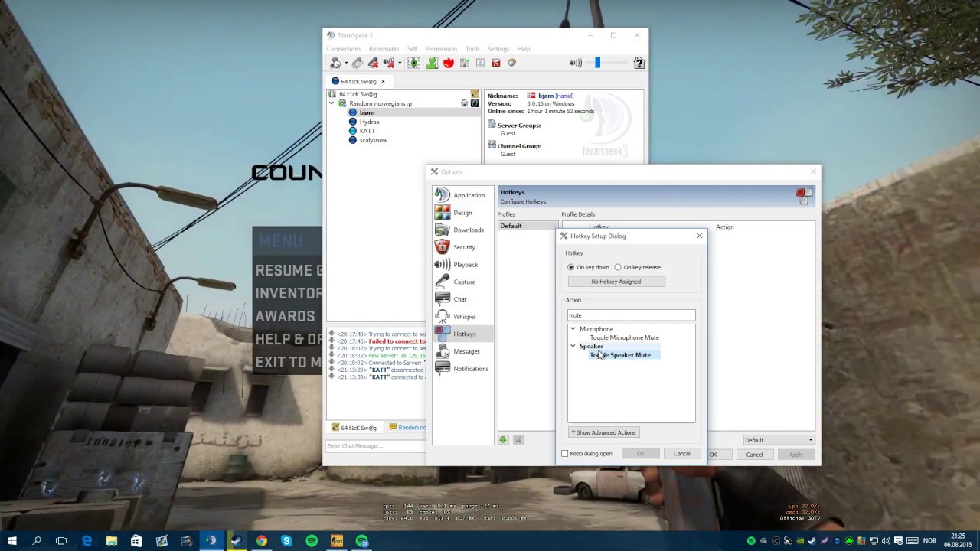Viewport: 980px width, 551px height.
Task: Open the Security options category
Action: click(x=462, y=247)
